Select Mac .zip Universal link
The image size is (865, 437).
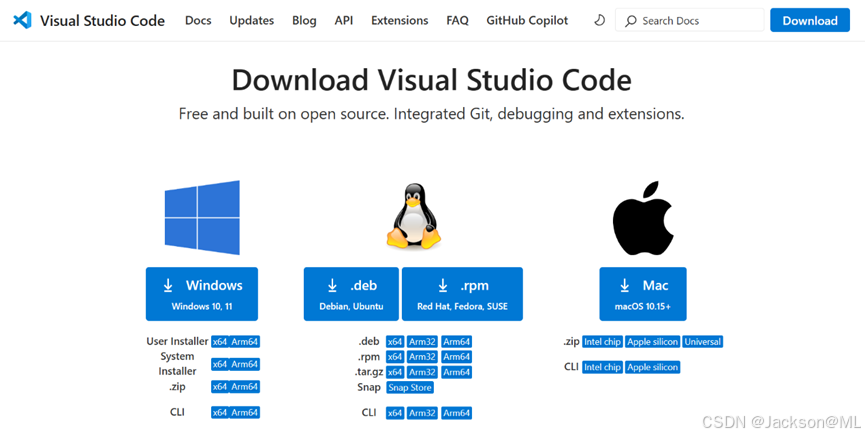click(702, 342)
